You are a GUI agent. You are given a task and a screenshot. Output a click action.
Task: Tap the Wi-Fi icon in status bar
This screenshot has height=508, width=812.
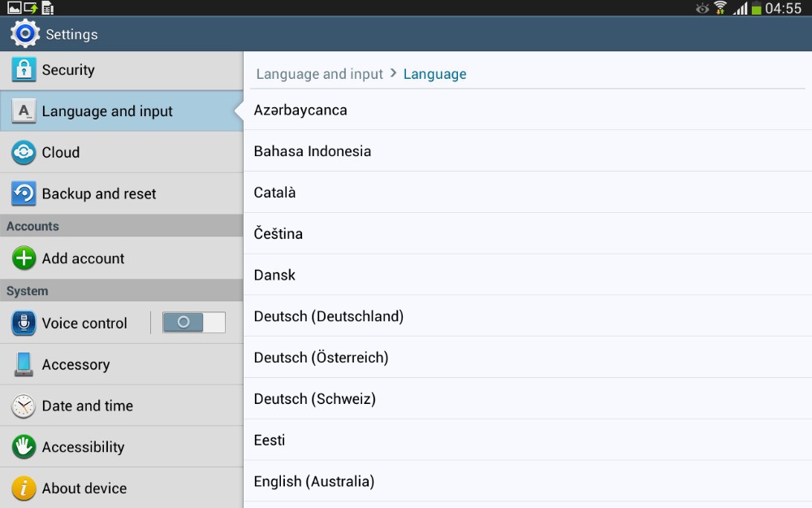(x=720, y=8)
